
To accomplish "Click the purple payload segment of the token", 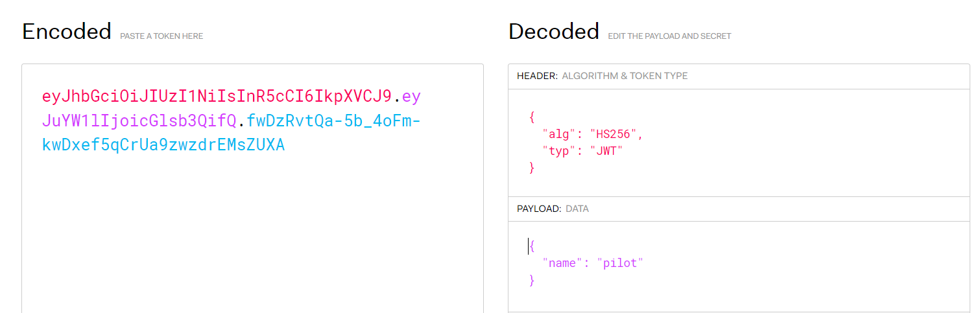I will [x=139, y=121].
